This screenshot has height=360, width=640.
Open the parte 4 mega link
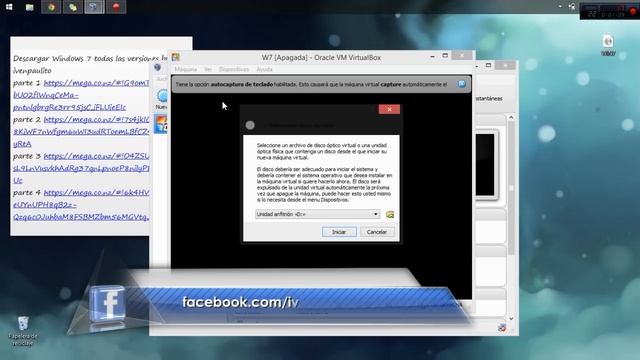[x=81, y=204]
